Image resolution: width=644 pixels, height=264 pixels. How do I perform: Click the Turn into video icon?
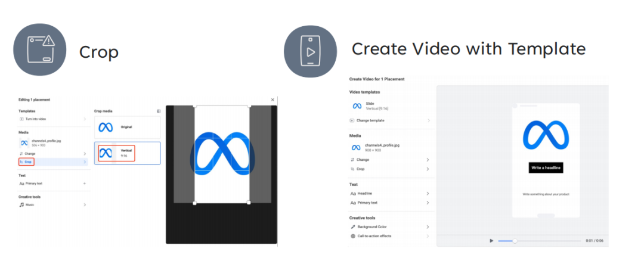click(21, 119)
